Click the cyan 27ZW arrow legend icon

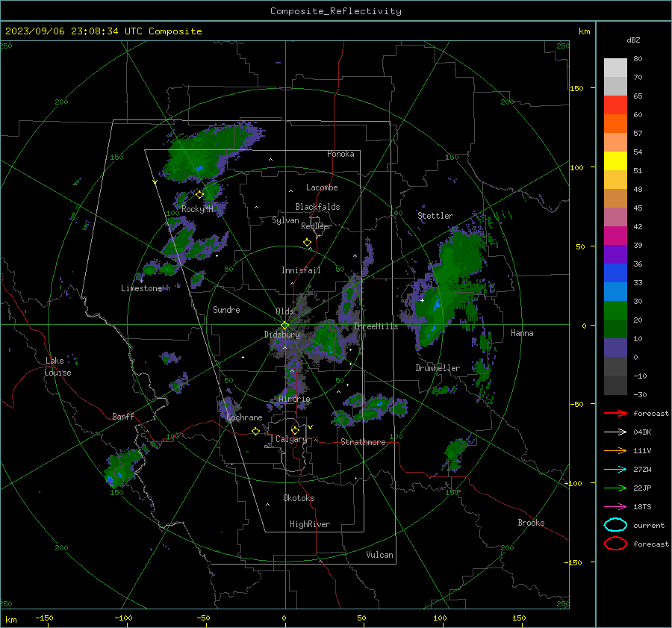pos(615,470)
